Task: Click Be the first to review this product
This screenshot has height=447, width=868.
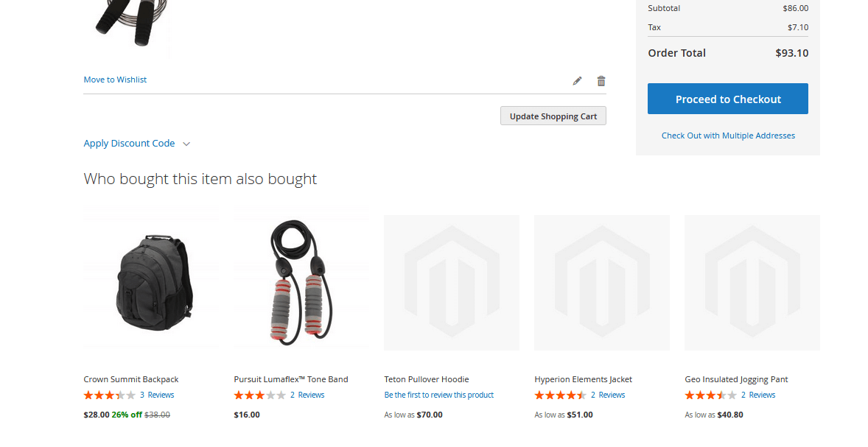Action: (439, 395)
